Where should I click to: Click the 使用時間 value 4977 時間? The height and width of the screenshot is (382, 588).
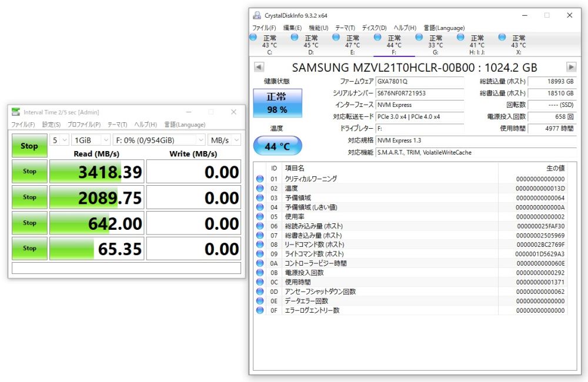pyautogui.click(x=552, y=128)
